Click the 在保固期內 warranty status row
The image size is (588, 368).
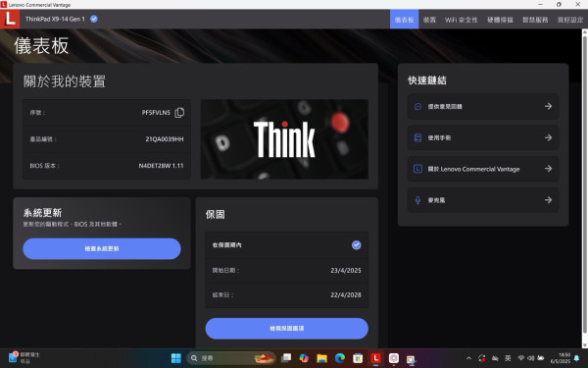pyautogui.click(x=286, y=244)
